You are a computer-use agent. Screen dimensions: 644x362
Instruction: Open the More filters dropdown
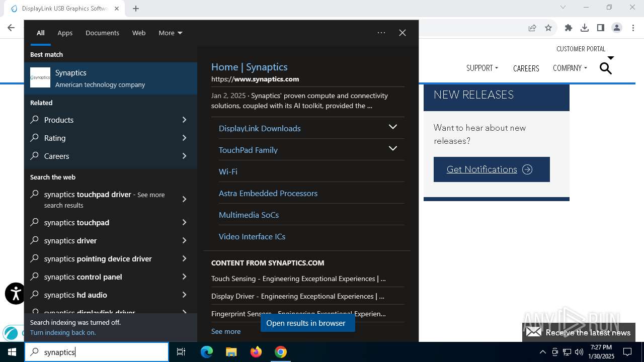171,33
